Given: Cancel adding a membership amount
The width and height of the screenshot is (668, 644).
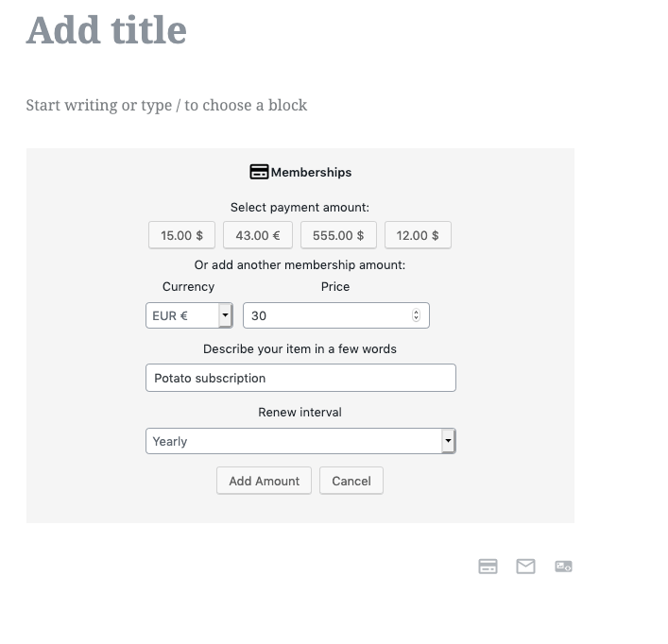Looking at the screenshot, I should (351, 481).
